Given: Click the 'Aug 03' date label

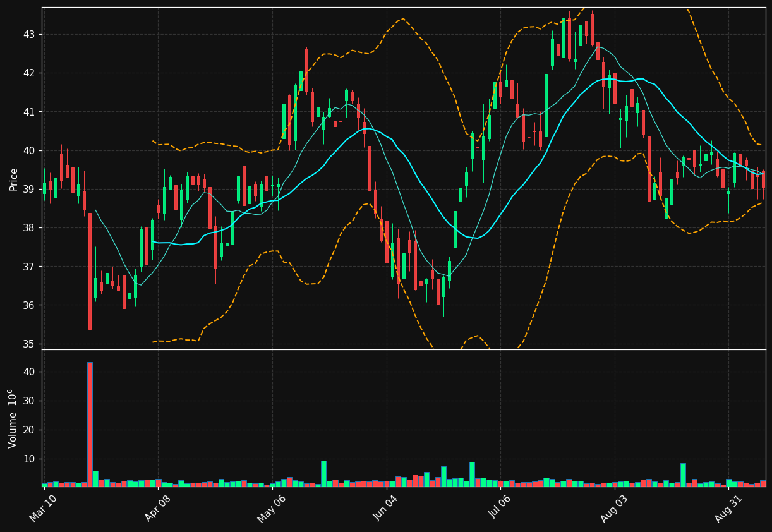Looking at the screenshot, I should pyautogui.click(x=615, y=509).
